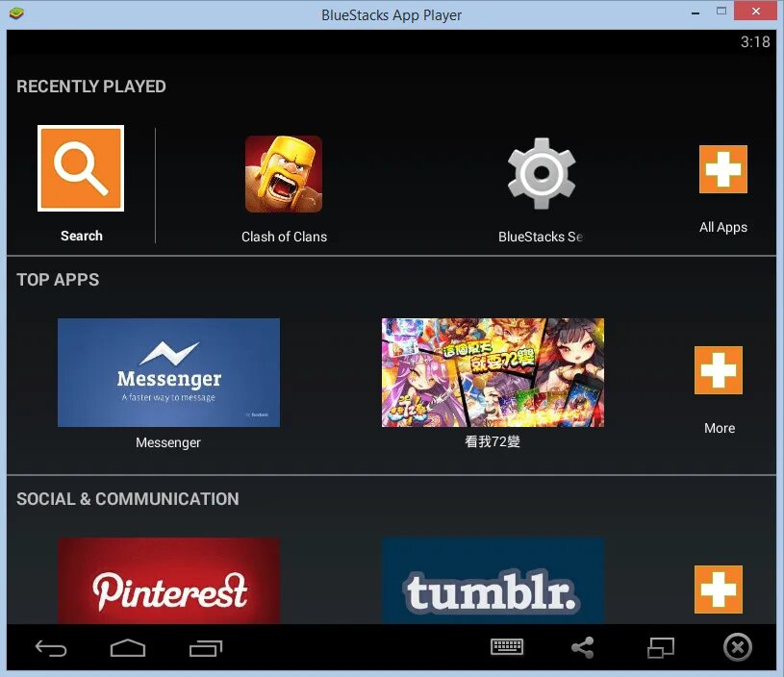Click the More plus icon in Top Apps
This screenshot has height=677, width=784.
[718, 370]
